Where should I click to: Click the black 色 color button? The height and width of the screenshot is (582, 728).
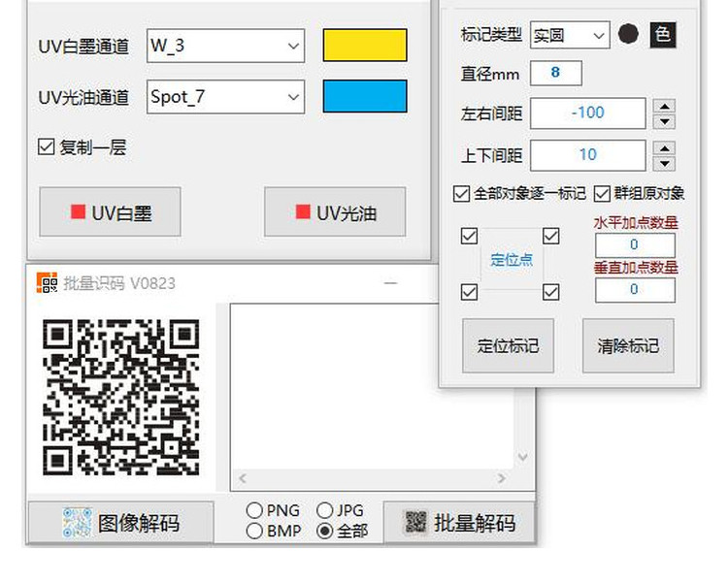[663, 35]
